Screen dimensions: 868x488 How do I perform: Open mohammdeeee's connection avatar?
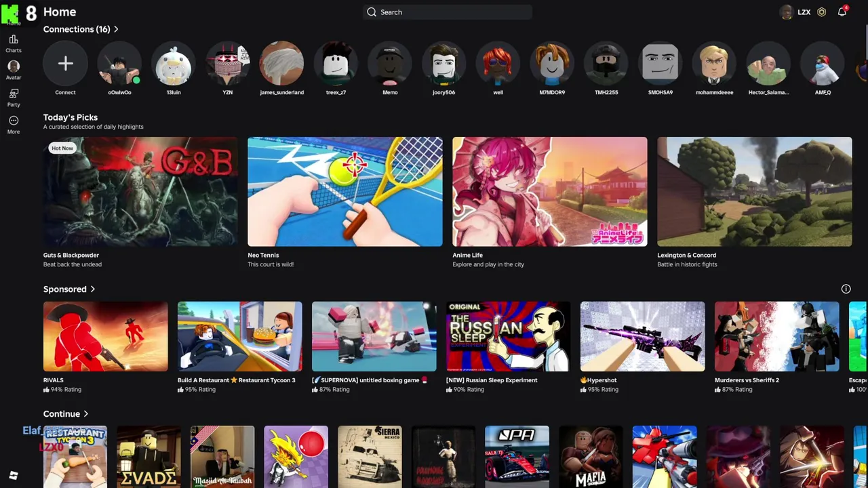[714, 64]
